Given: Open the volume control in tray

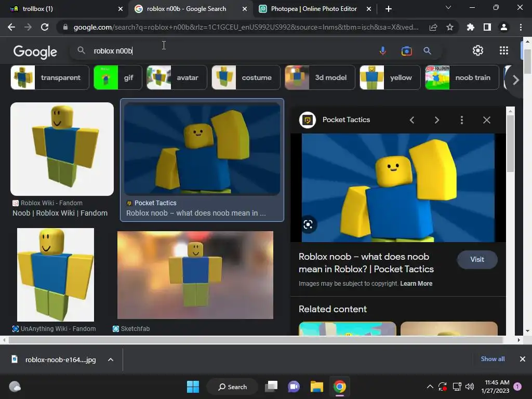Looking at the screenshot, I should coord(470,387).
